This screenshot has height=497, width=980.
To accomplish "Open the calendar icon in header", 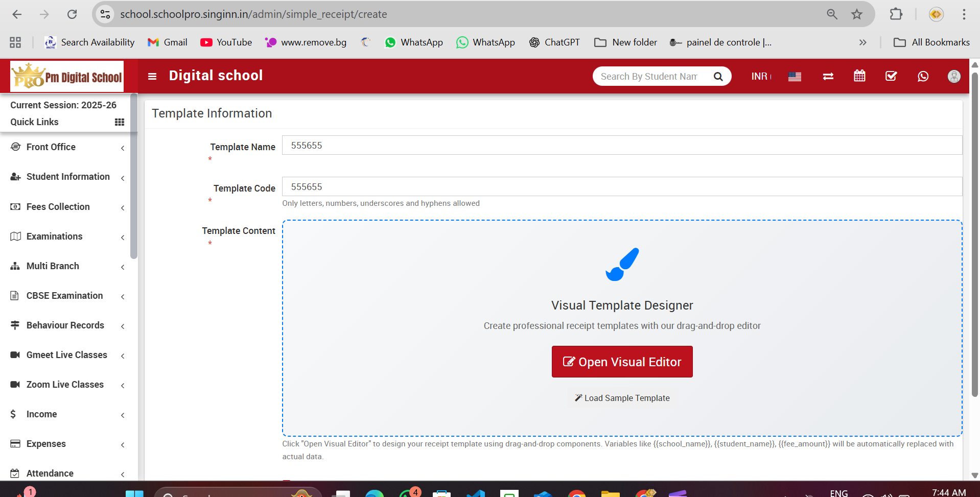I will (859, 76).
